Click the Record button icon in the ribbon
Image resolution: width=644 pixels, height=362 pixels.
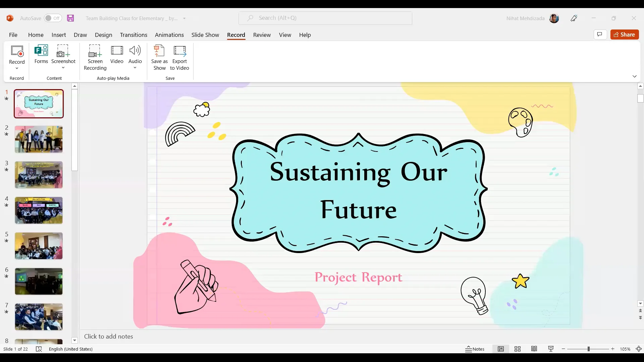[17, 51]
